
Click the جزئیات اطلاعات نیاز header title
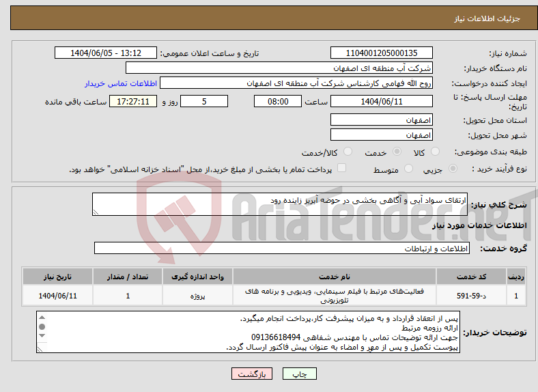[487, 18]
